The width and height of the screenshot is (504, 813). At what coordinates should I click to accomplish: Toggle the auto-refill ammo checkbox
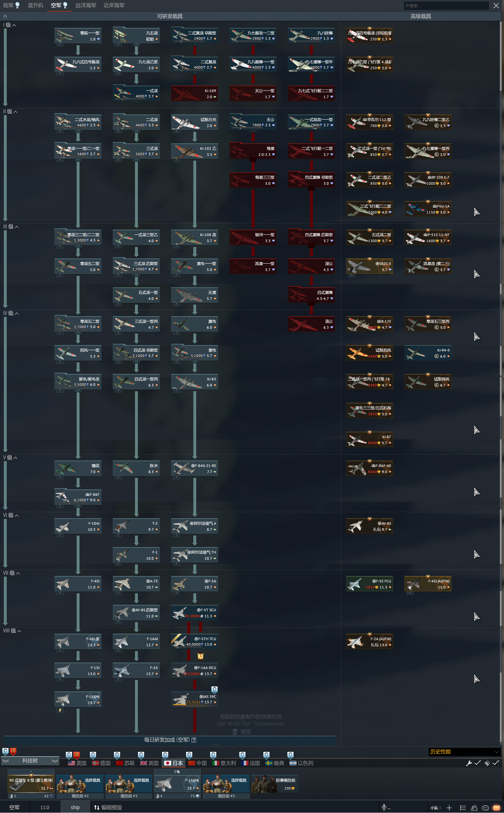point(495,763)
